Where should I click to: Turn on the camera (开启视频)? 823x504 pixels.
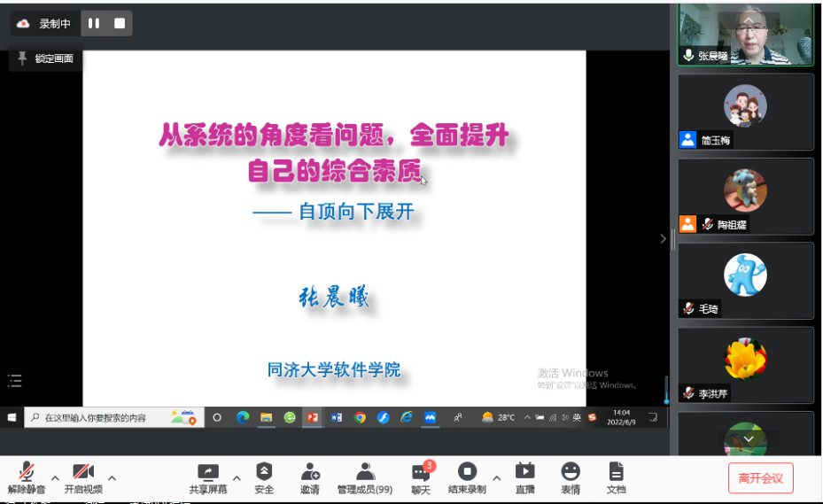point(82,477)
